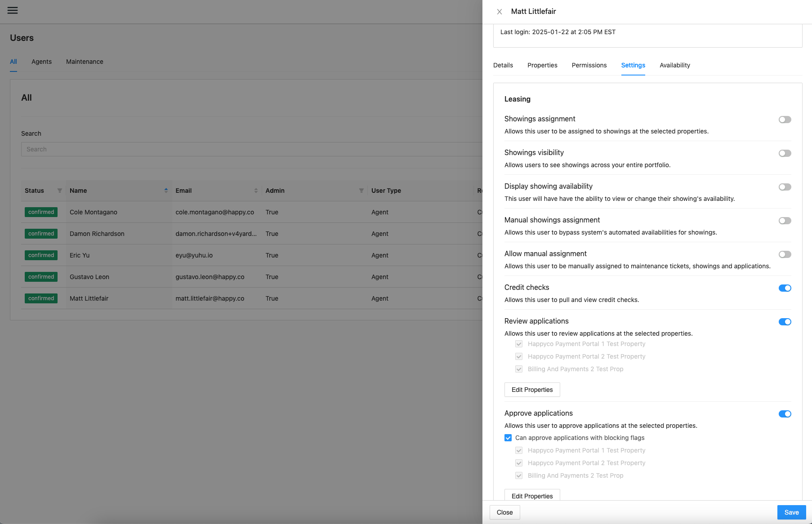Open the Availability tab
The width and height of the screenshot is (812, 524).
tap(675, 65)
